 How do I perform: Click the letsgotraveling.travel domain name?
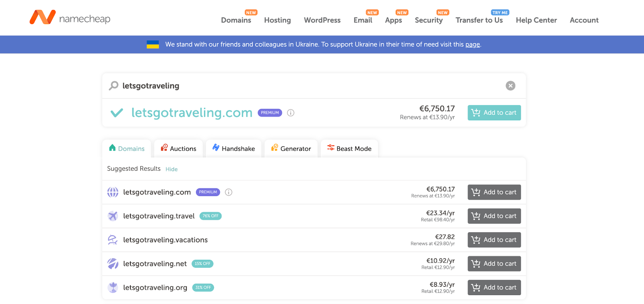coord(159,216)
